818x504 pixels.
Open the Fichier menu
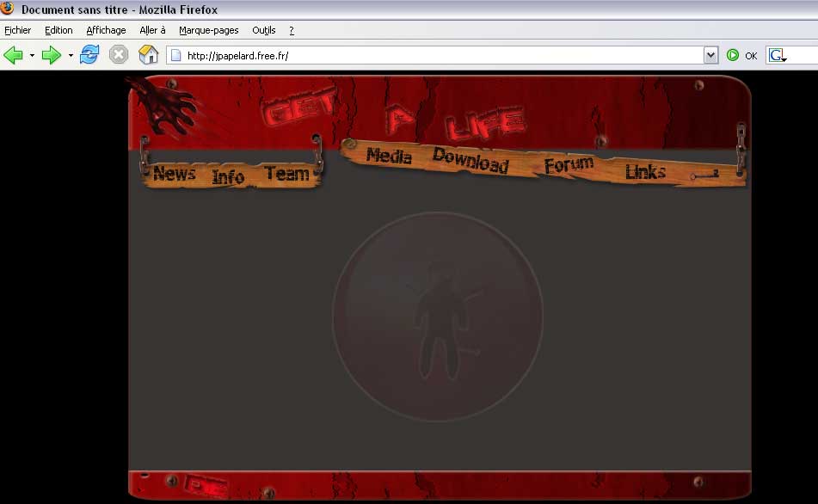coord(17,30)
